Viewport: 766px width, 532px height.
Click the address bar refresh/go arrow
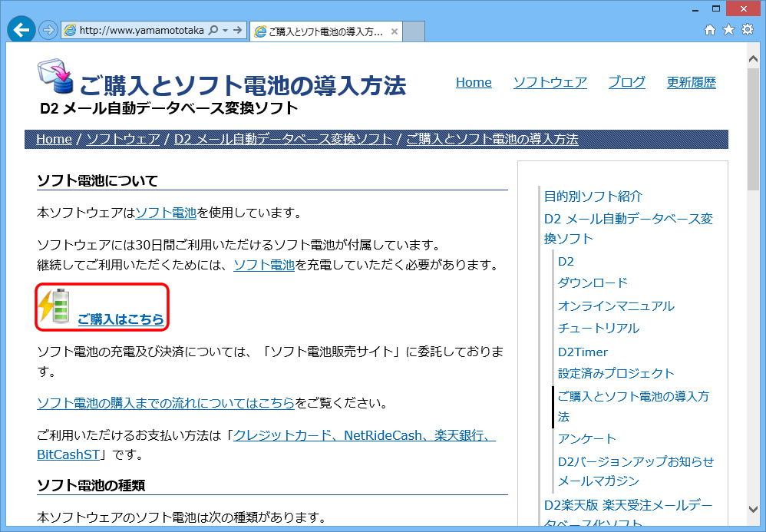(238, 31)
